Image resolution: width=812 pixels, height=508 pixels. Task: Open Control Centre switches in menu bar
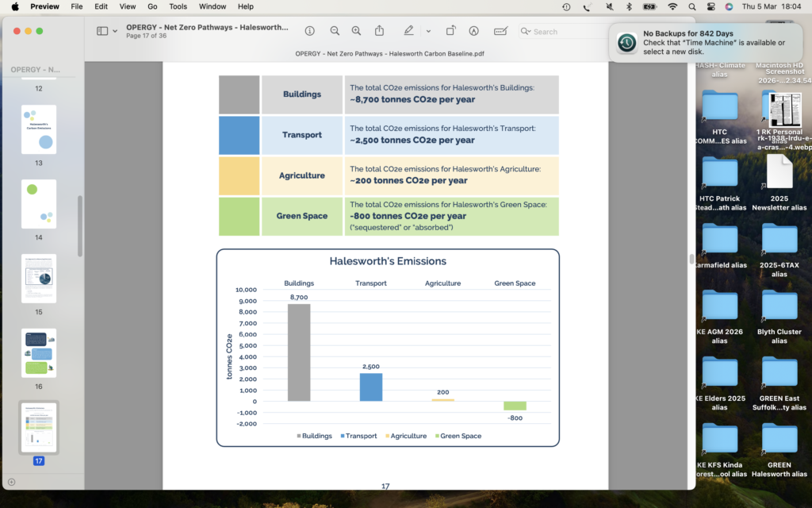[x=709, y=6]
